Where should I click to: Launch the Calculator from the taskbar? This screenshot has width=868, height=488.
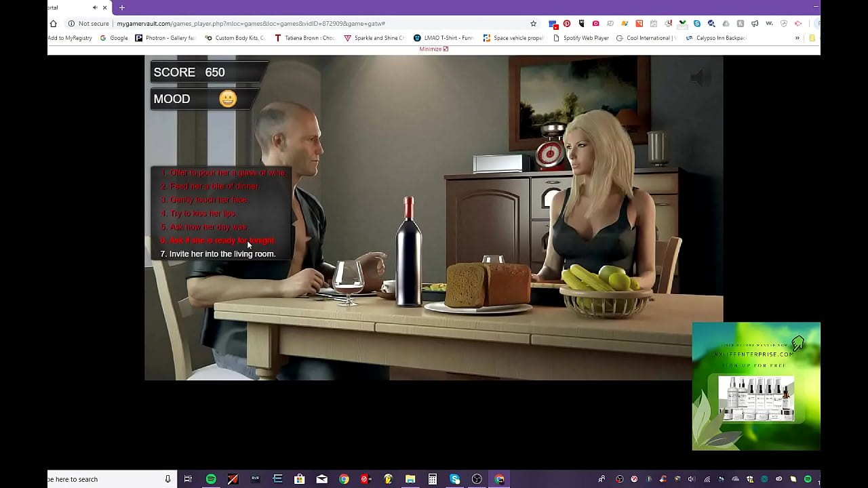point(432,479)
